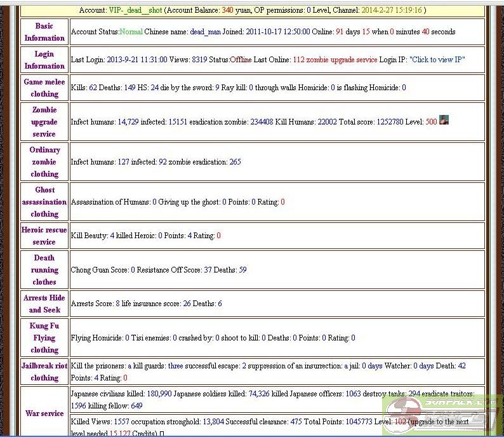Click the account balance value 340
This screenshot has height=437, width=504.
[x=227, y=10]
